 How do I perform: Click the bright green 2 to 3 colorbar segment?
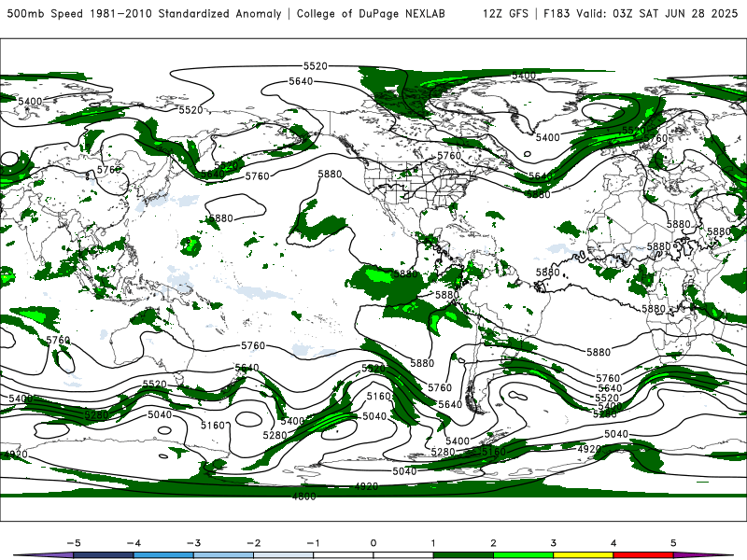click(523, 555)
